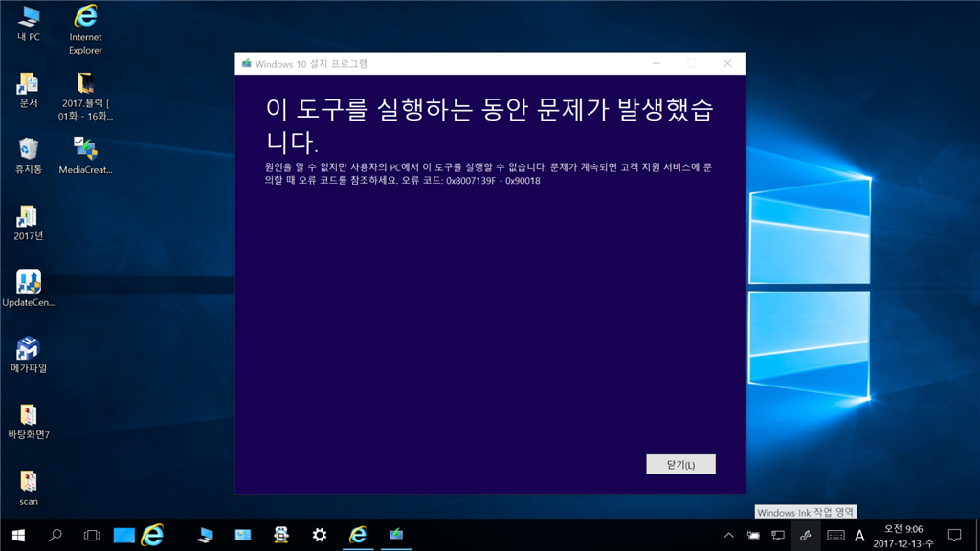980x551 pixels.
Task: Open the Action Center notifications
Action: 954,536
